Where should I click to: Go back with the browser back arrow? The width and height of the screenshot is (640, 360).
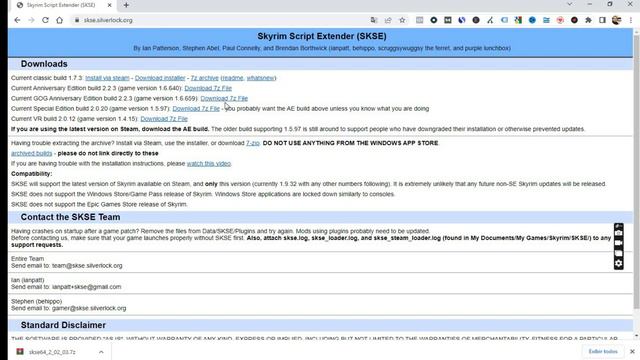click(x=17, y=20)
